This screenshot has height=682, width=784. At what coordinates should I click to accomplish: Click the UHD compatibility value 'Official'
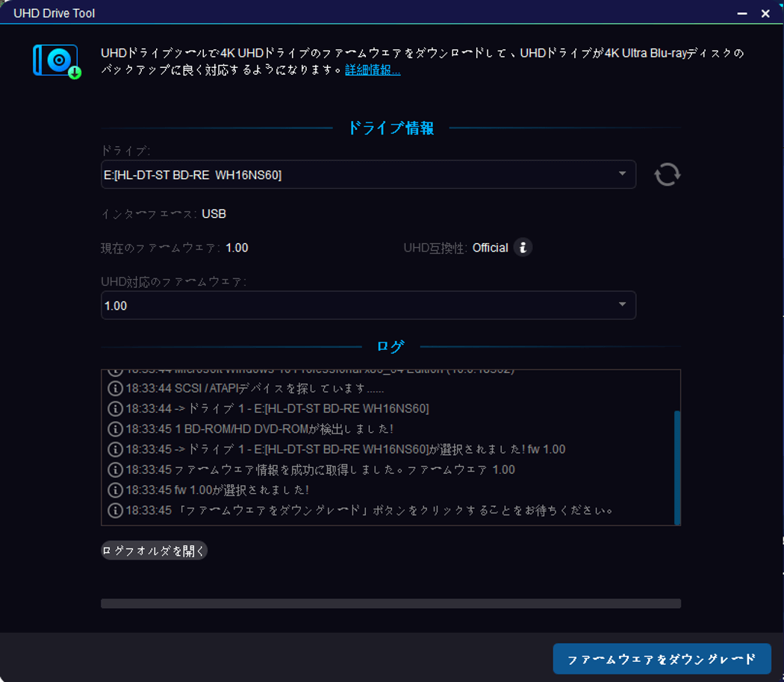[490, 248]
